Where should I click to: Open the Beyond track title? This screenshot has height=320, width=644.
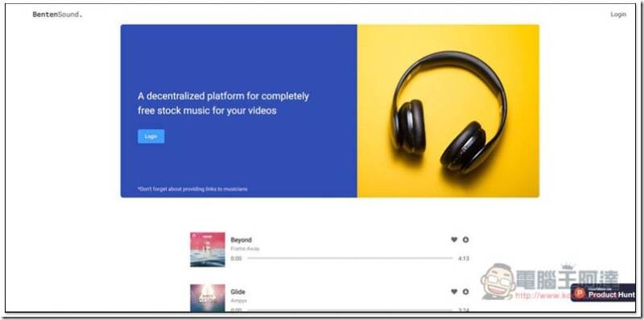tap(241, 239)
